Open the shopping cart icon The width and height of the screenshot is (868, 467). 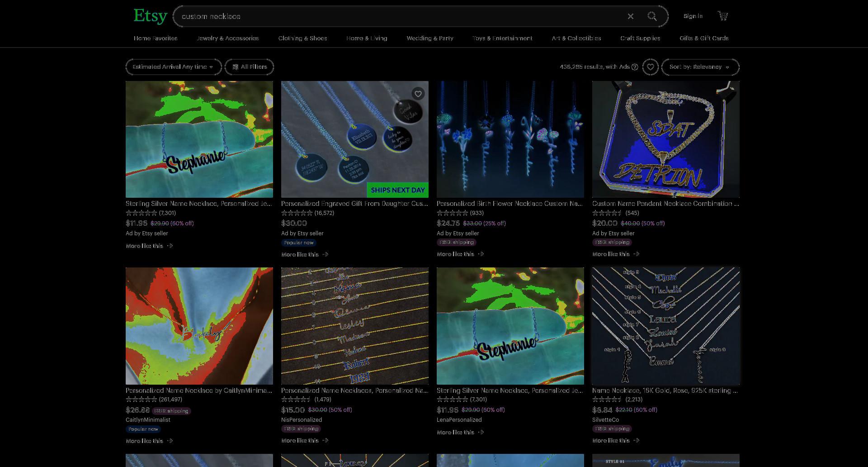(x=723, y=16)
